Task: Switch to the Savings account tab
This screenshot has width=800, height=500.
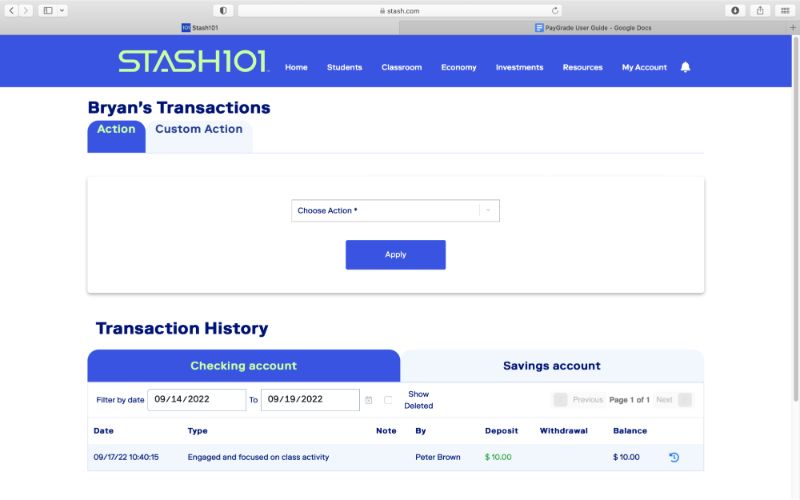Action: coord(551,366)
